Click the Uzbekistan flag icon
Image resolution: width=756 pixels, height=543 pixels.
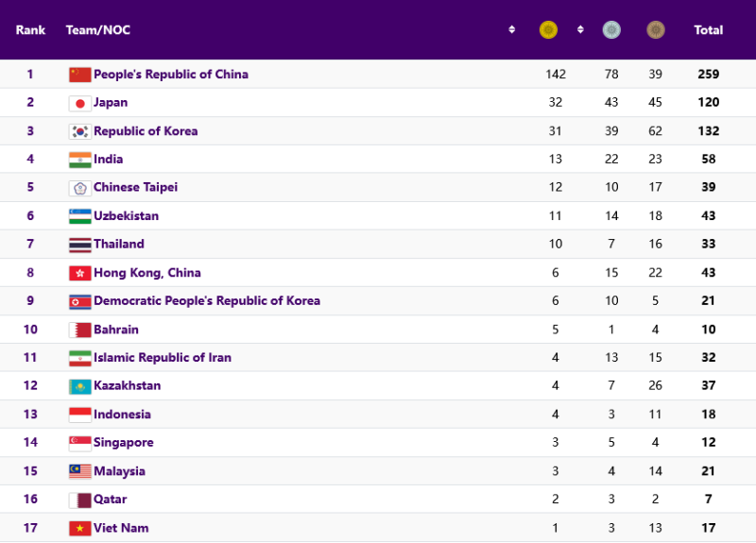pos(80,216)
